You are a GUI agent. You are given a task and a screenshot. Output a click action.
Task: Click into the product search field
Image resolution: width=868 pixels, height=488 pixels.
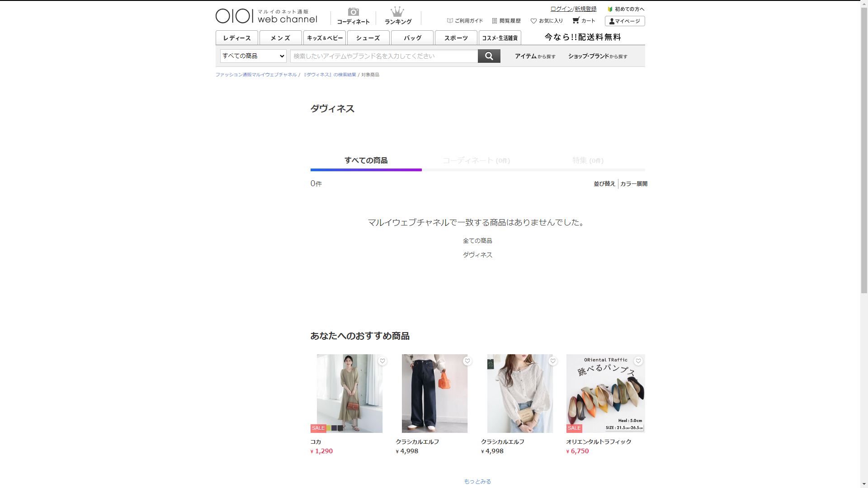tap(383, 56)
